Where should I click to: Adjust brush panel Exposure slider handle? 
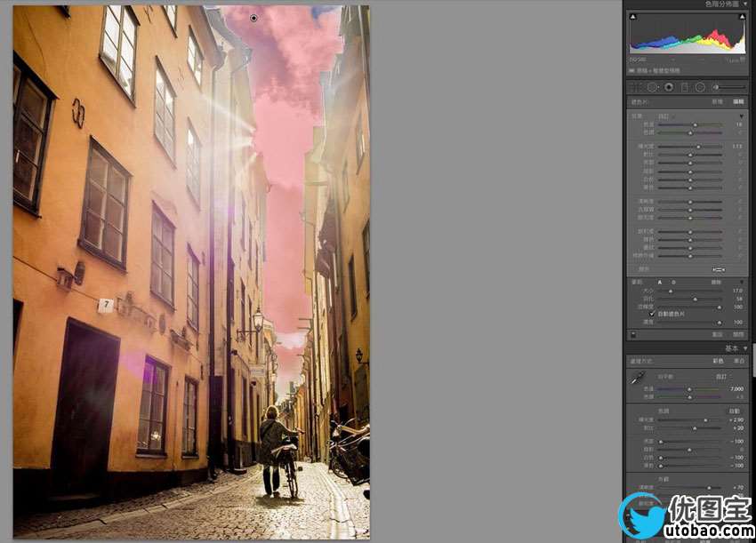click(x=698, y=147)
